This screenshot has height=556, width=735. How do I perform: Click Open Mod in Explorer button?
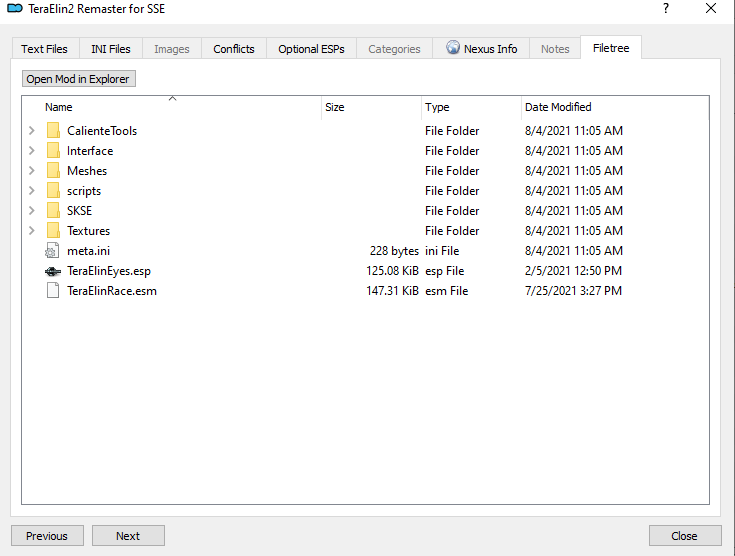click(79, 79)
